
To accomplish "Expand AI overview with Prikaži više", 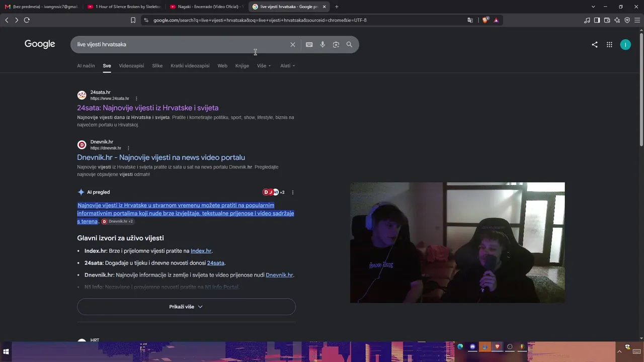I will (x=186, y=307).
